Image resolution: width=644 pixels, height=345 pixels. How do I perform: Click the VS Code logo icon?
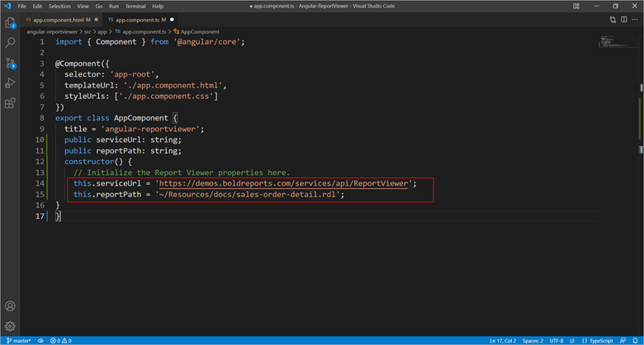coord(7,6)
